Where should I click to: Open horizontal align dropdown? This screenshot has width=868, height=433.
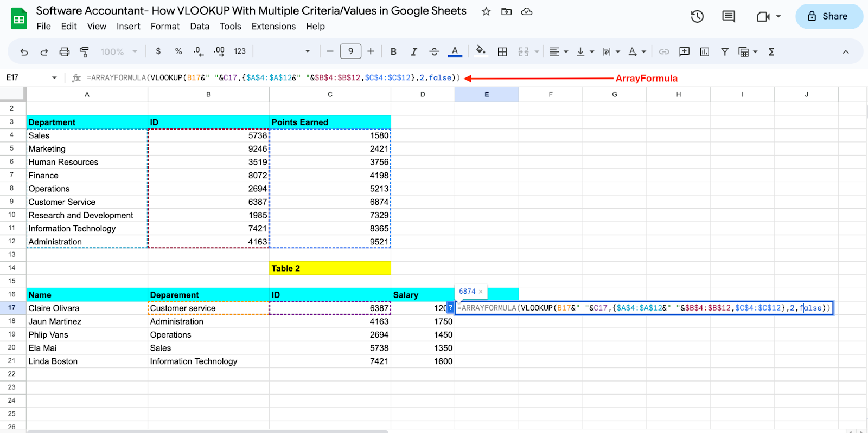pos(559,51)
